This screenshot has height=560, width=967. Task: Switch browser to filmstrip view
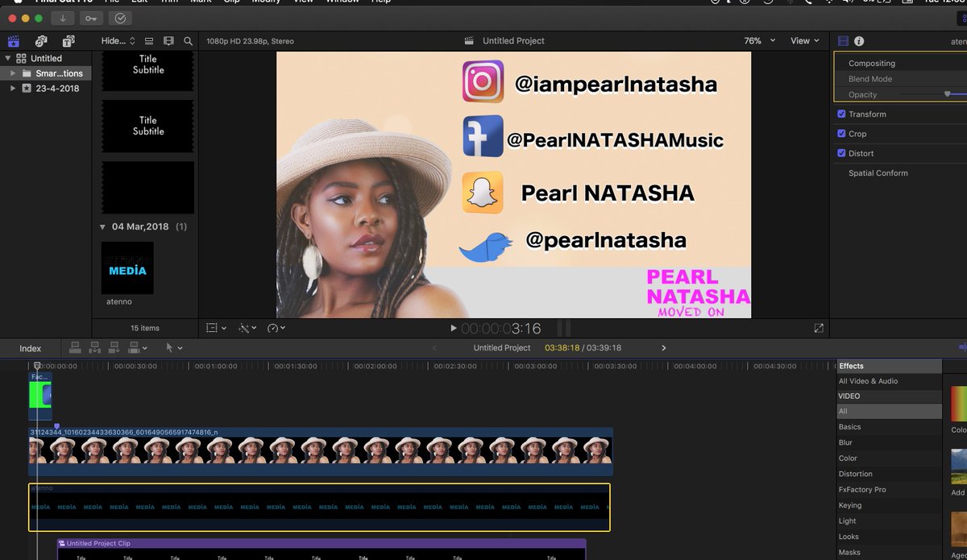click(168, 41)
